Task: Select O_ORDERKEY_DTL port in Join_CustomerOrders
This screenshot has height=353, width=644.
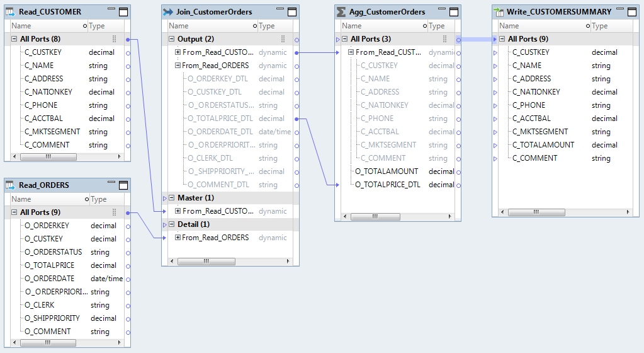Action: click(218, 79)
